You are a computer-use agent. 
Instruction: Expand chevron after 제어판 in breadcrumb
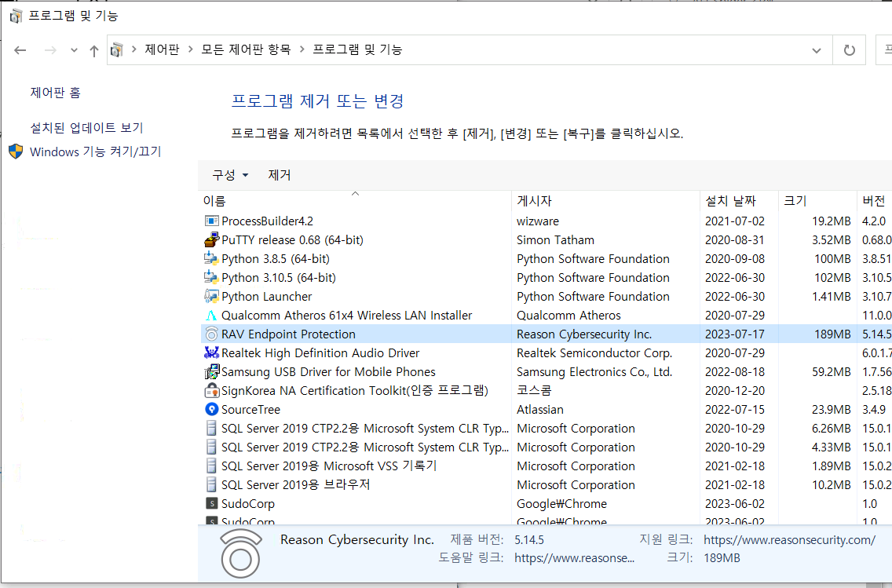click(190, 49)
